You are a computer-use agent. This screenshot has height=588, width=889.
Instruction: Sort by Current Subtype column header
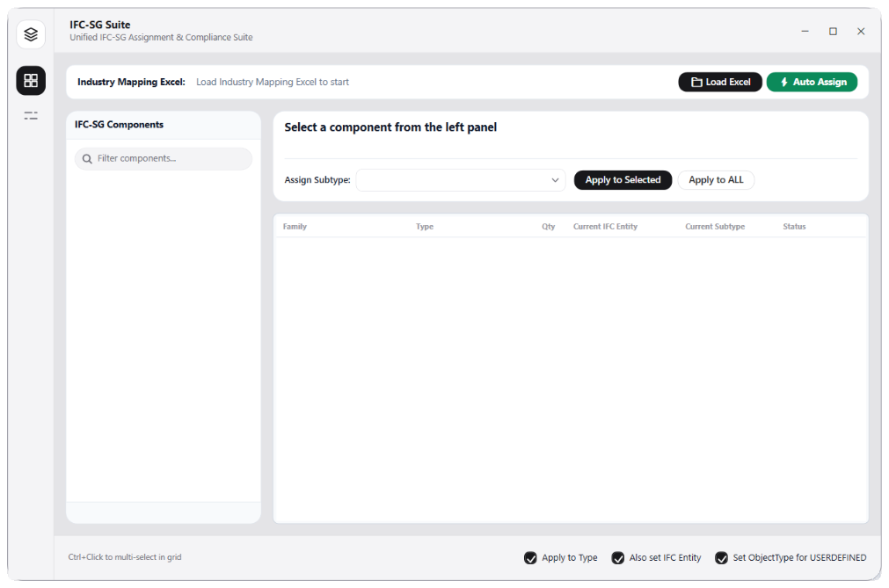715,227
